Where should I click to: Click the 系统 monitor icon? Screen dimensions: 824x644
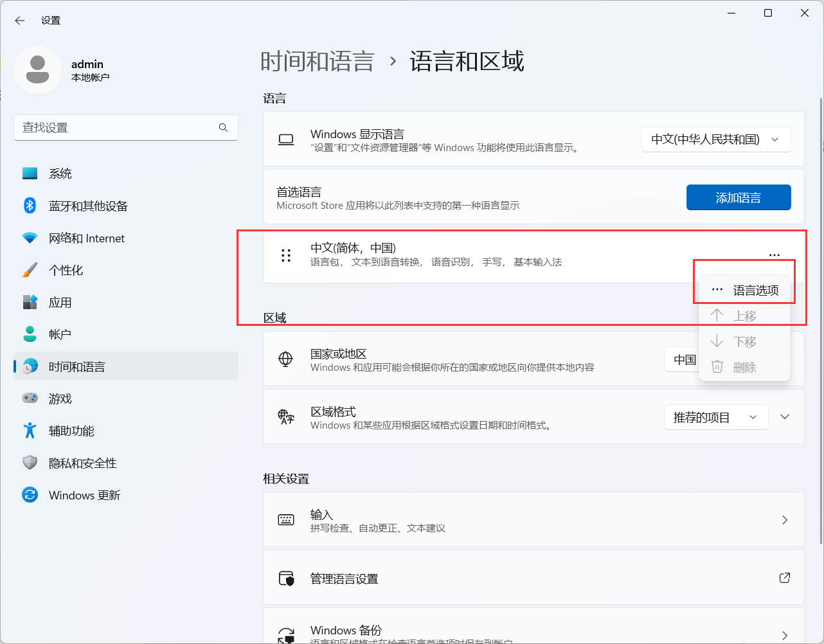[30, 174]
